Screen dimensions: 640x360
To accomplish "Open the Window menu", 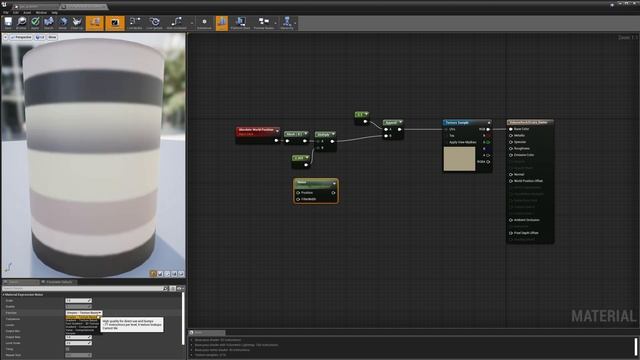I will click(41, 13).
